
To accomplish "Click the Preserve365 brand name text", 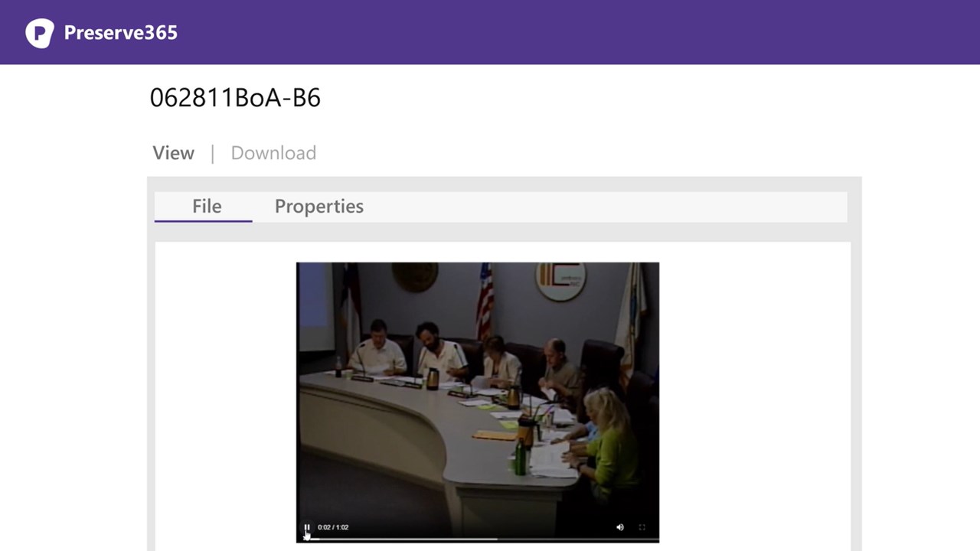I will (121, 33).
